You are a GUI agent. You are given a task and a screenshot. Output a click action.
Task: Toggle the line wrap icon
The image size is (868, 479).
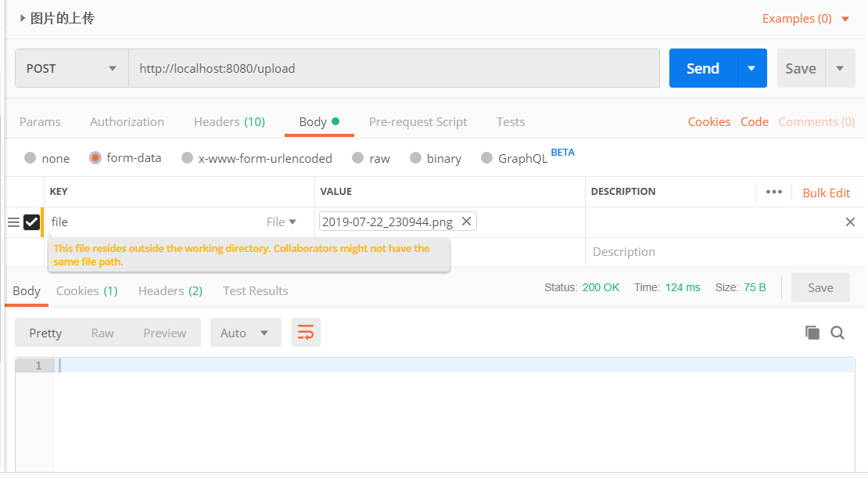(306, 333)
